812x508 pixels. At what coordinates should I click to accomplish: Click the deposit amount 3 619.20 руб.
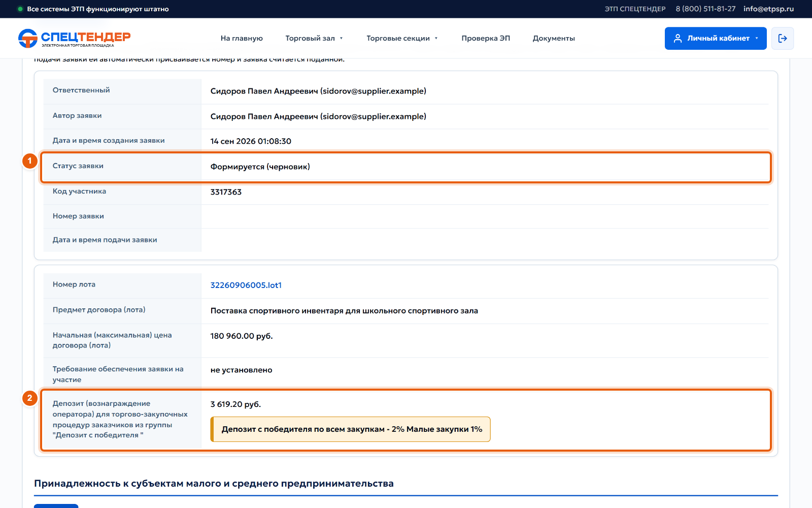point(235,404)
